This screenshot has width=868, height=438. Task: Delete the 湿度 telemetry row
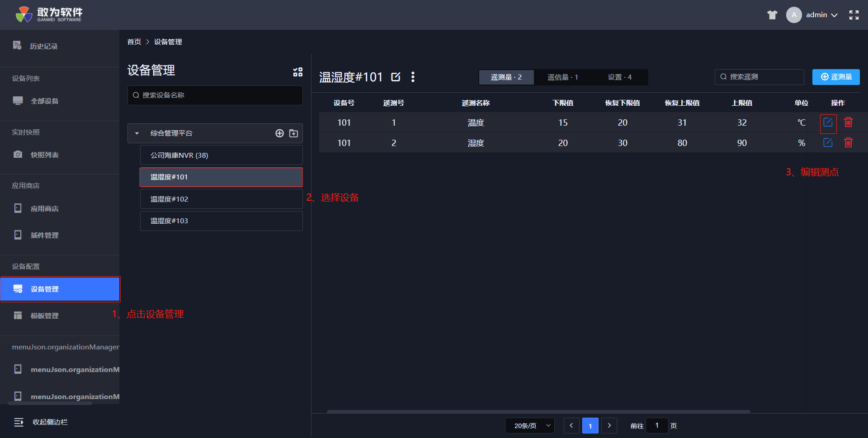(849, 143)
